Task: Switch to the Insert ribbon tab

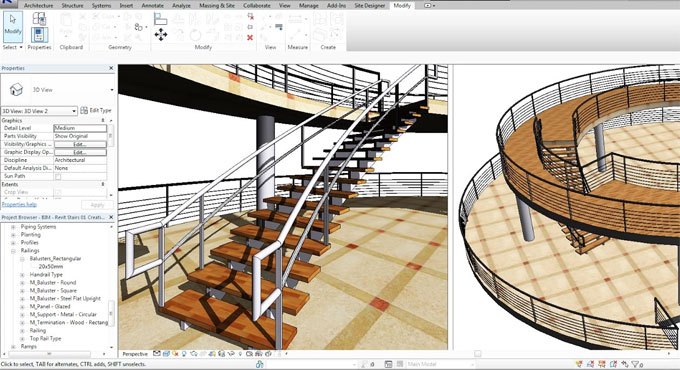Action: click(x=126, y=6)
